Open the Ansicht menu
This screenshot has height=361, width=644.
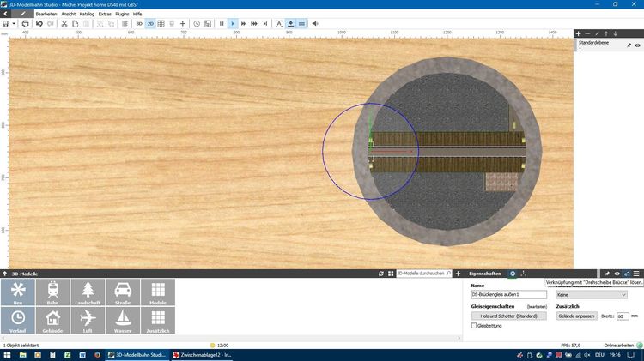coord(68,14)
